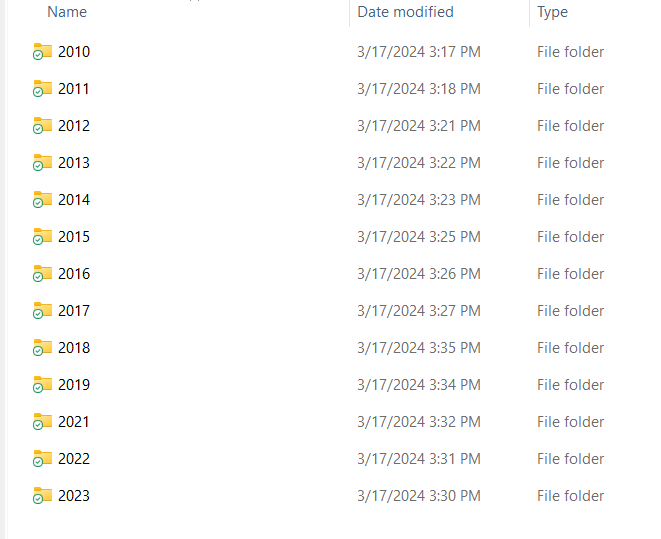
Task: Click the 3:35 PM modified date
Action: [x=418, y=348]
